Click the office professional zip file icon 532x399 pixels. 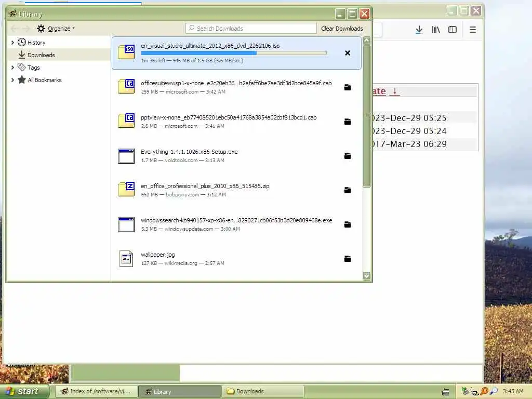coord(126,189)
